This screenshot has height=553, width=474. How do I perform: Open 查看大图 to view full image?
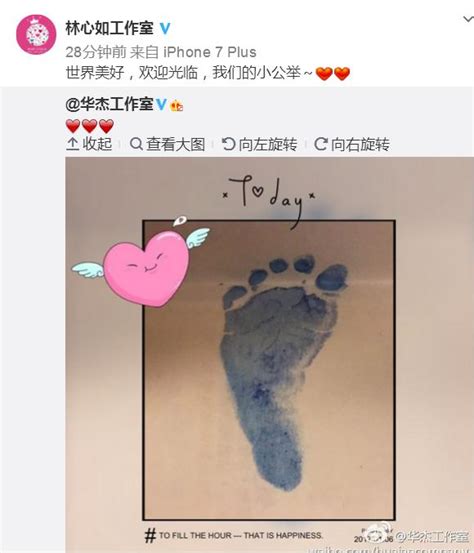(167, 144)
